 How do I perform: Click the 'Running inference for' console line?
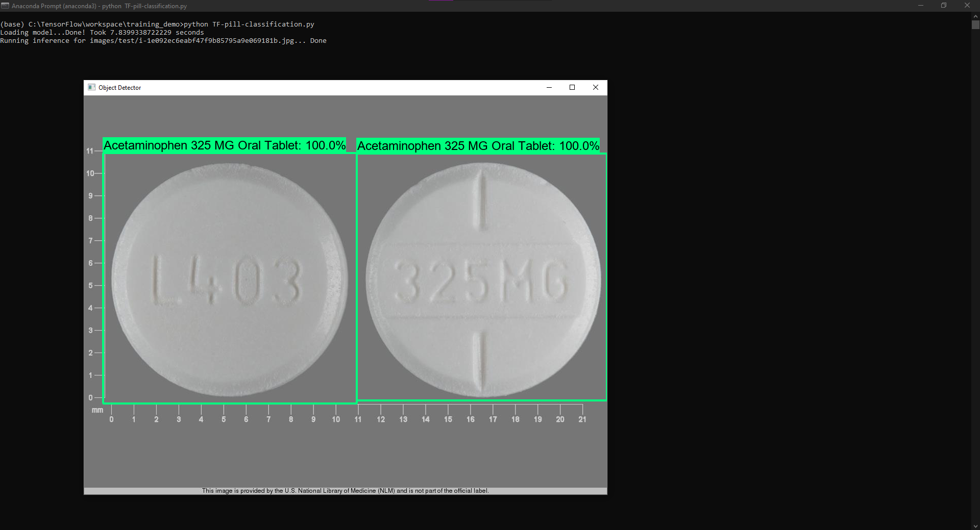163,40
